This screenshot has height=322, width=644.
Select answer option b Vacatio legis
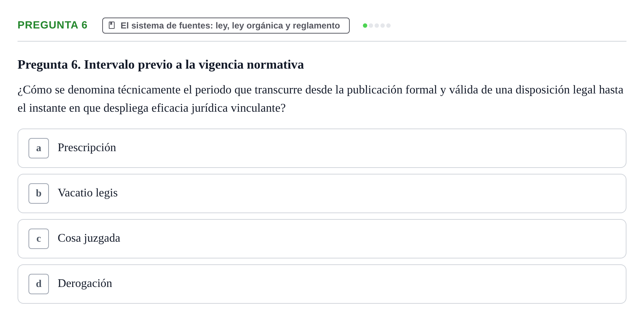322,193
